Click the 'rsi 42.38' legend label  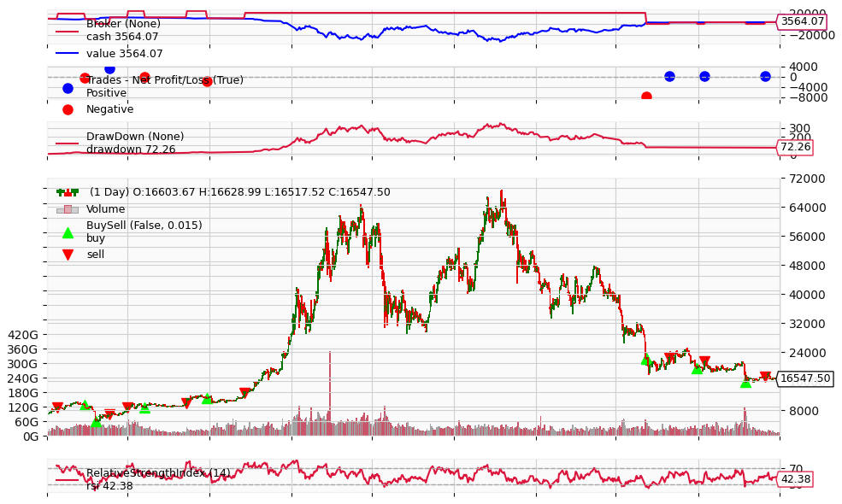(109, 486)
